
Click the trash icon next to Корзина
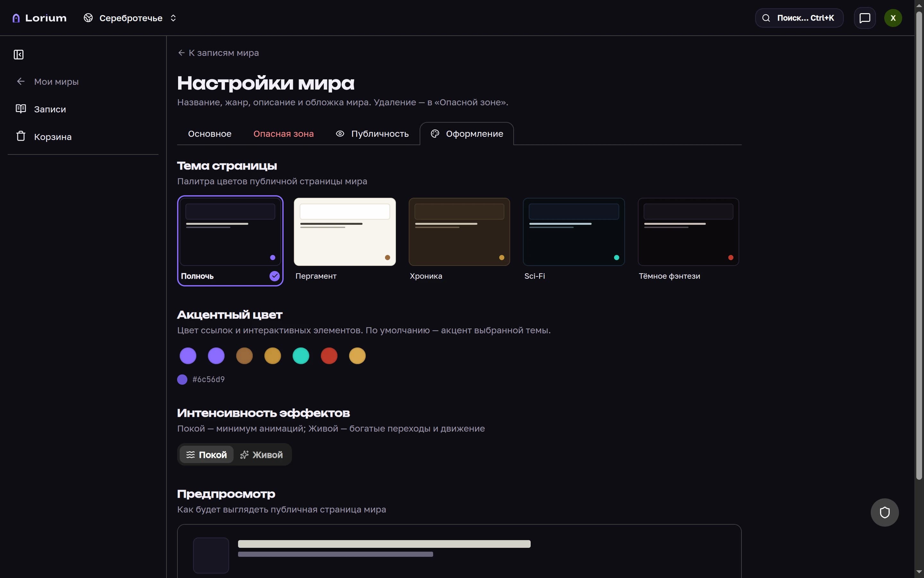click(x=21, y=136)
